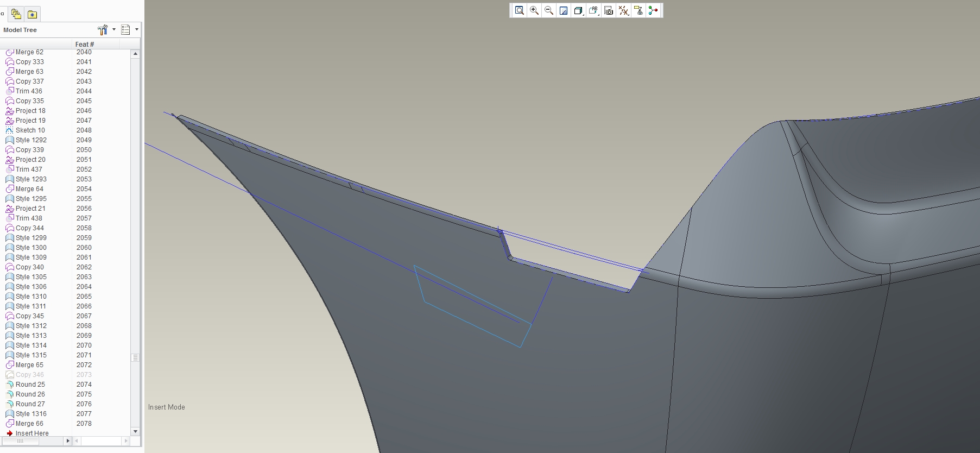Click the model tree scroll down arrow

coord(135,431)
